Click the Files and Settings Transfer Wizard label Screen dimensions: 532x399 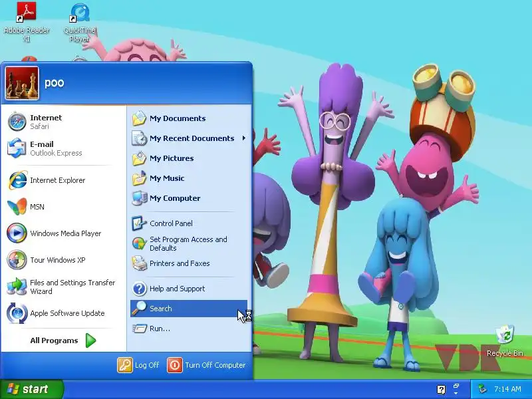[72, 287]
